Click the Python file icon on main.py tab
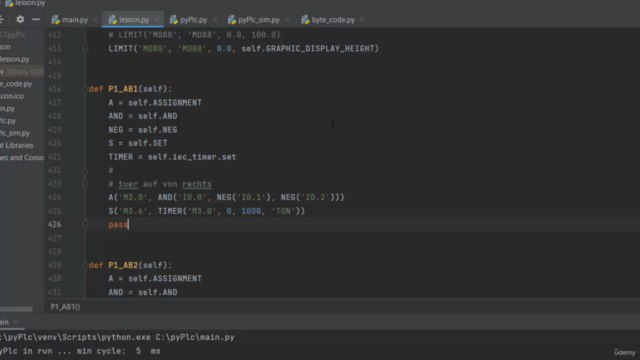 [56, 20]
